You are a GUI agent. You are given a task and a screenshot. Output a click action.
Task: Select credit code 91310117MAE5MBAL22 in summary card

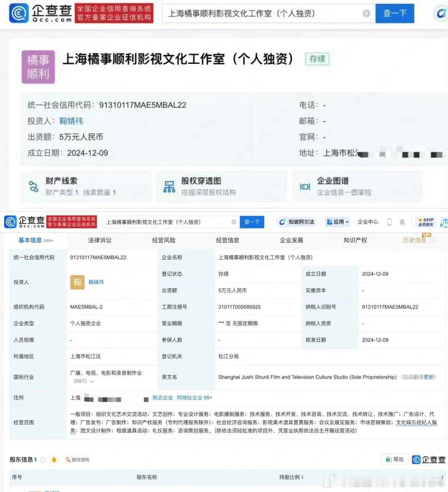[x=142, y=105]
